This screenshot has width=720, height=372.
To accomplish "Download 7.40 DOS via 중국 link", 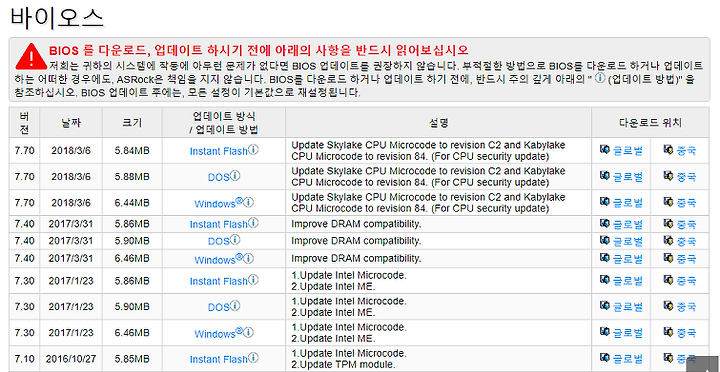I will coord(686,241).
